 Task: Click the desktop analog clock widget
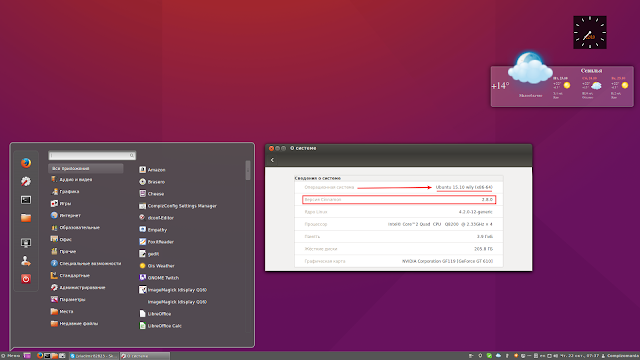tap(590, 33)
